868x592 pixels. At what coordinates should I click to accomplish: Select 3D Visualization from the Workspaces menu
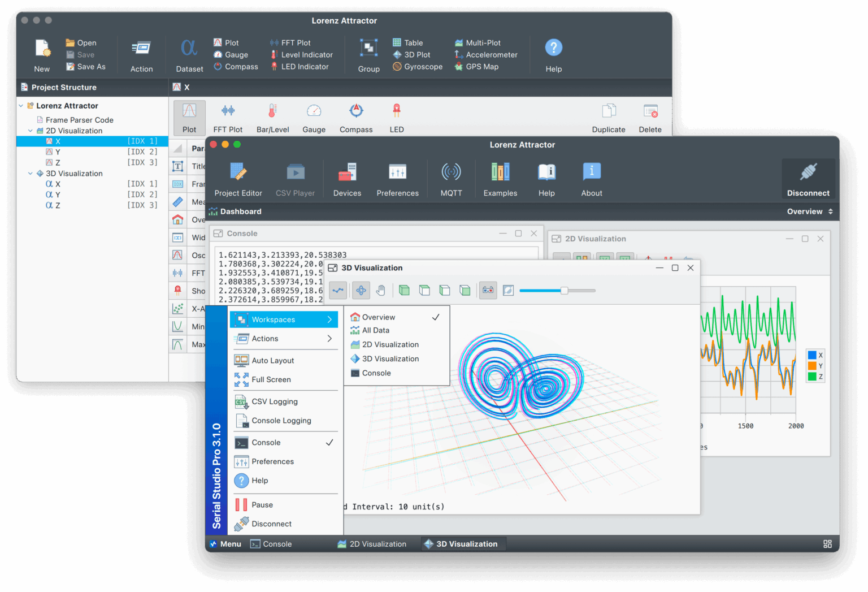(391, 358)
